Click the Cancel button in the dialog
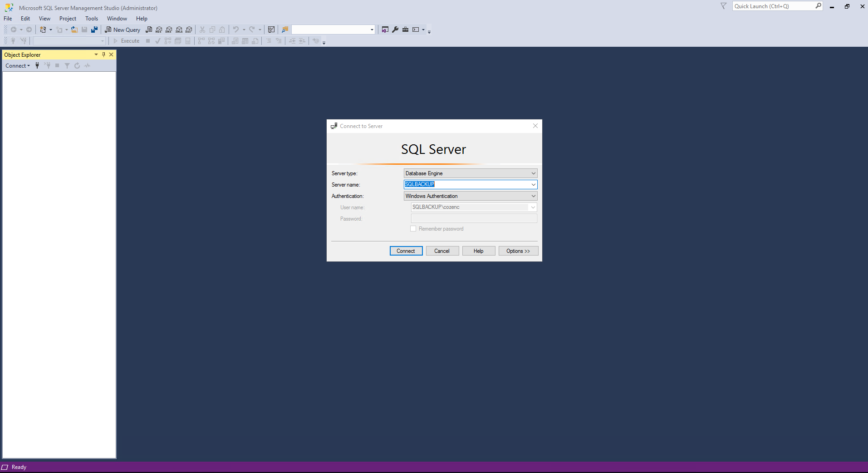Viewport: 868px width, 473px height. [442, 251]
